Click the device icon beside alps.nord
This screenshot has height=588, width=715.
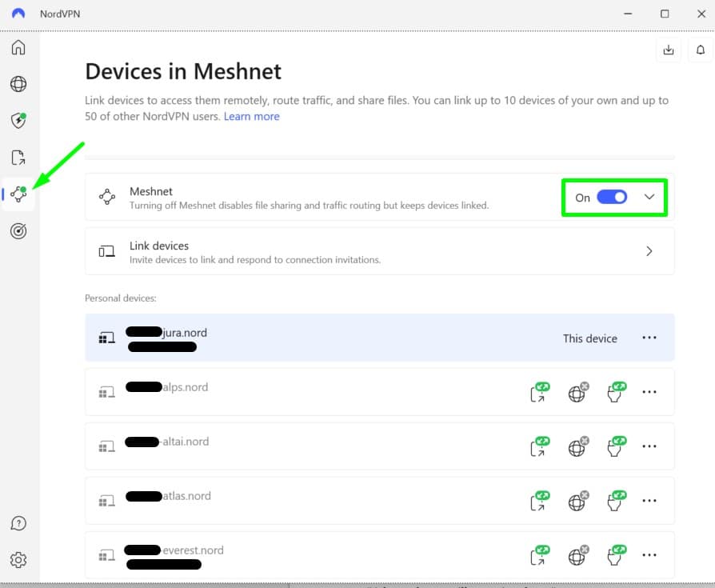tap(107, 392)
